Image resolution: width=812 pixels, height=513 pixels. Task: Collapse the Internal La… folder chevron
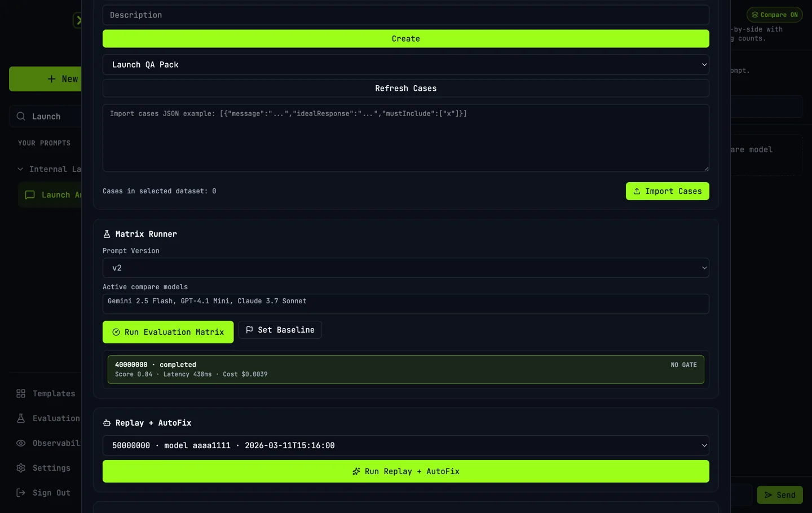[x=20, y=169]
